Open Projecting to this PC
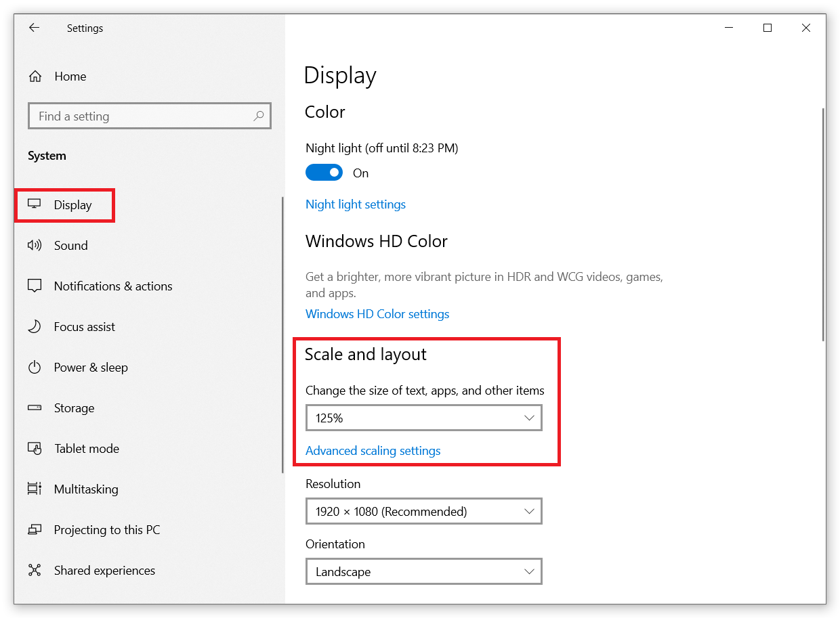This screenshot has height=618, width=840. click(106, 529)
